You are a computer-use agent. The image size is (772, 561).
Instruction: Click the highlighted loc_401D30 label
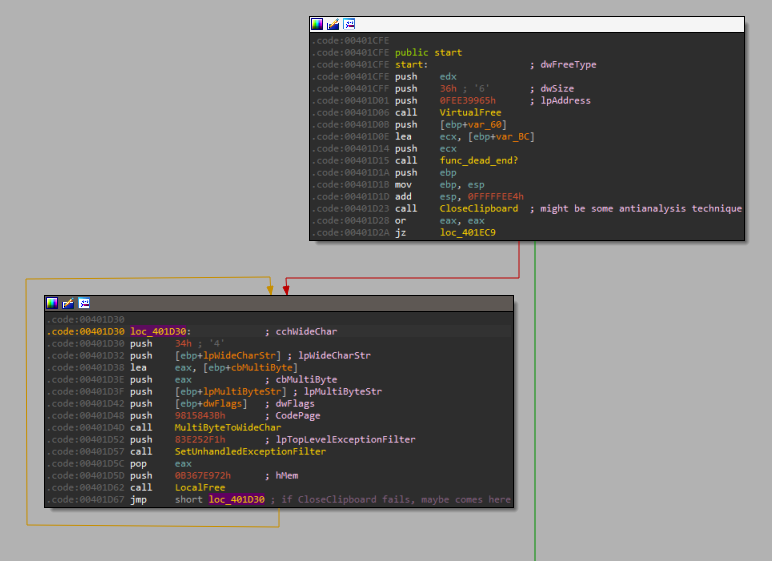click(158, 332)
